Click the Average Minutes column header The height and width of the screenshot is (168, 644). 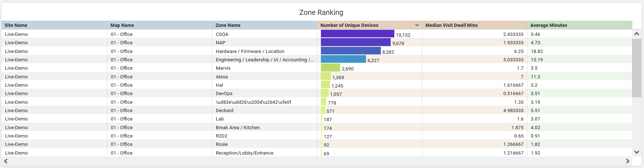(x=548, y=25)
